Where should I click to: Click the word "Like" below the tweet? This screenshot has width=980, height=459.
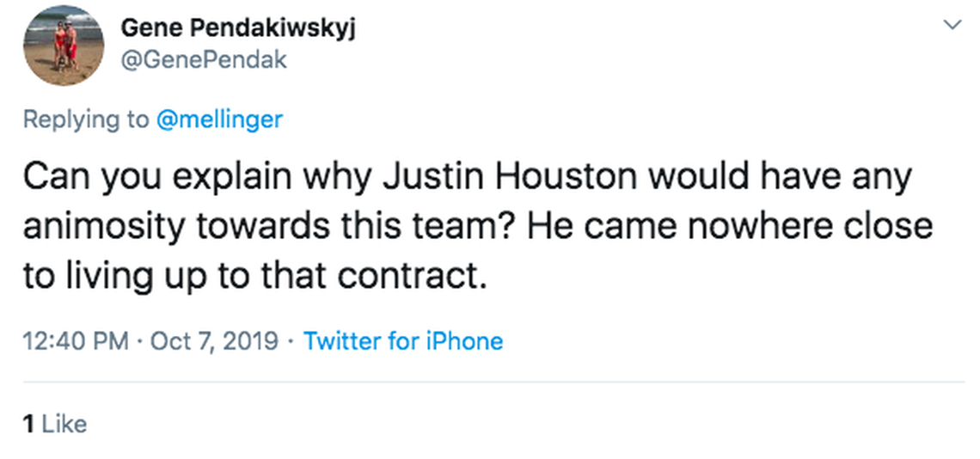64,423
